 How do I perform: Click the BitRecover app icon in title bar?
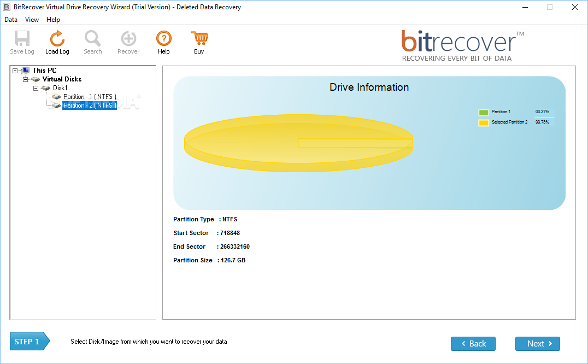pos(7,7)
